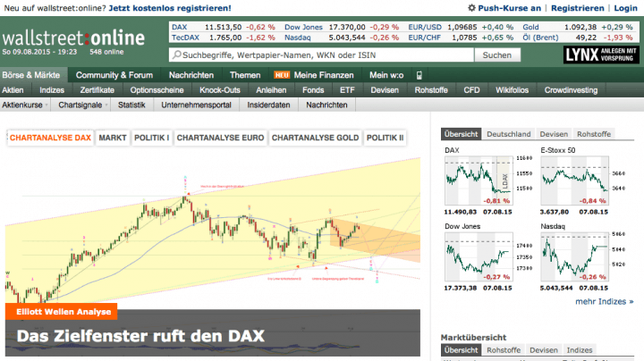Go to the CFD submenu
Viewport: 644px width, 361px height.
point(471,90)
